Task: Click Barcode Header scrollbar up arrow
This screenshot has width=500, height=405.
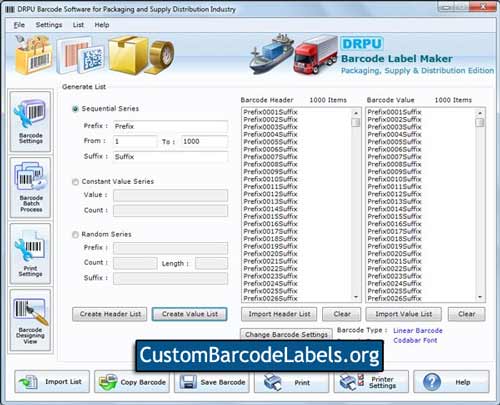Action: 356,113
